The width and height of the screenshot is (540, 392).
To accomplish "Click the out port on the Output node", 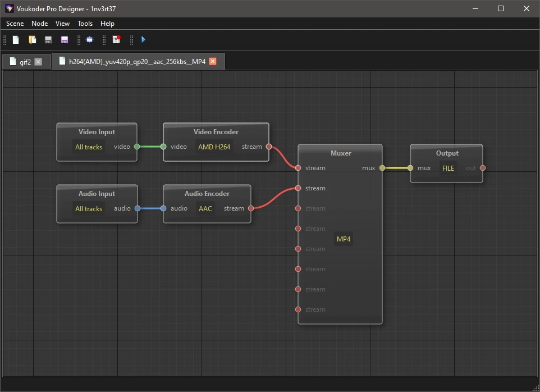I will 483,168.
